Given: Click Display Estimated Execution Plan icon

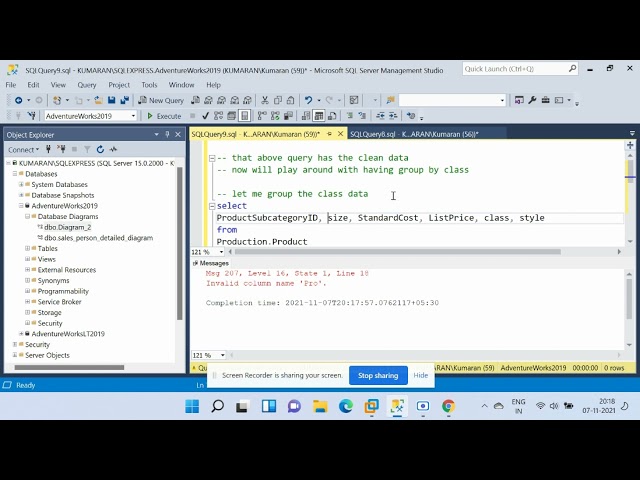Looking at the screenshot, I should coord(218,116).
